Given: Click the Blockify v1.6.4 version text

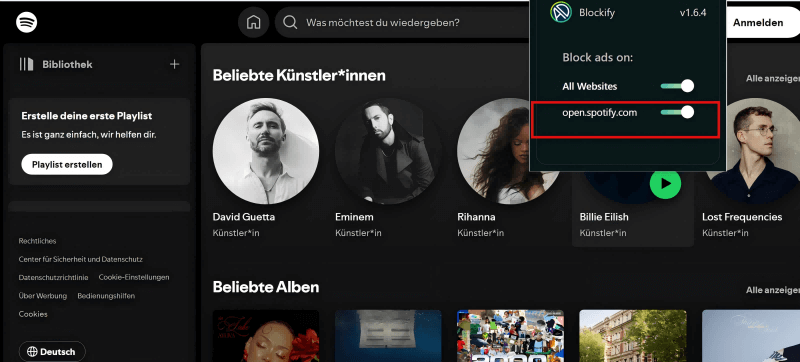Looking at the screenshot, I should 693,13.
